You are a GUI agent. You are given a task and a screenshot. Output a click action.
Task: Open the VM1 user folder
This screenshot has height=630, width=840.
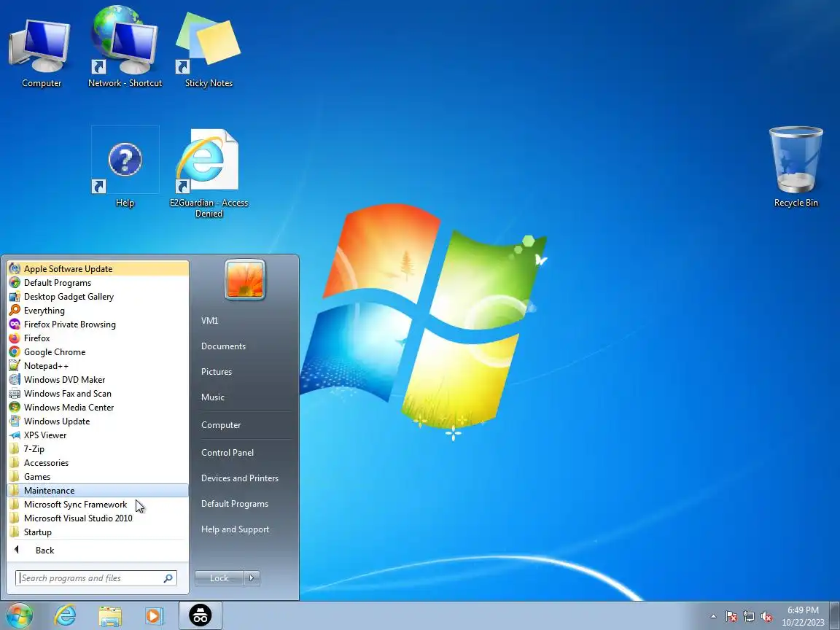point(244,320)
